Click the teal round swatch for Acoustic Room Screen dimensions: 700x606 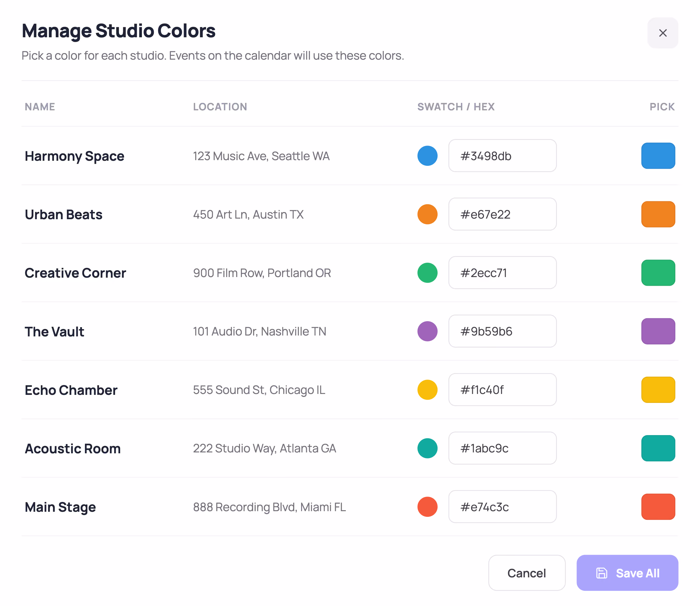(x=427, y=448)
